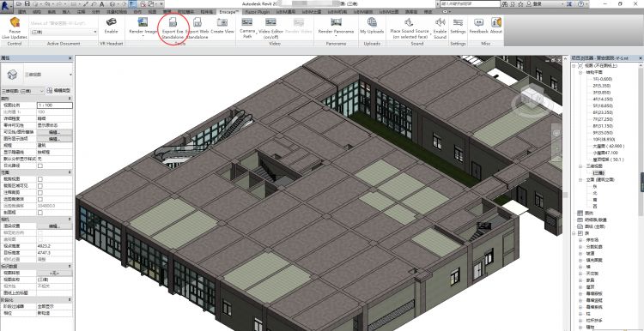
Task: Switch to the Enscape ribbon tab
Action: tap(228, 12)
